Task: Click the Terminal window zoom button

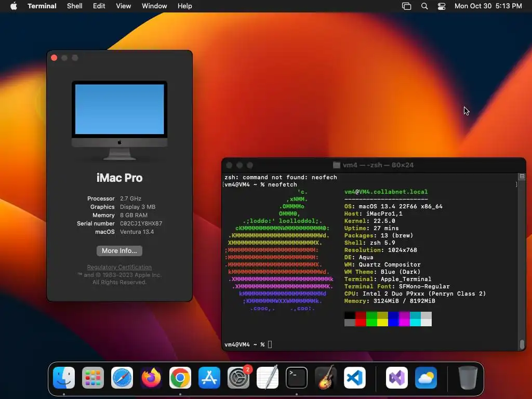Action: tap(250, 165)
